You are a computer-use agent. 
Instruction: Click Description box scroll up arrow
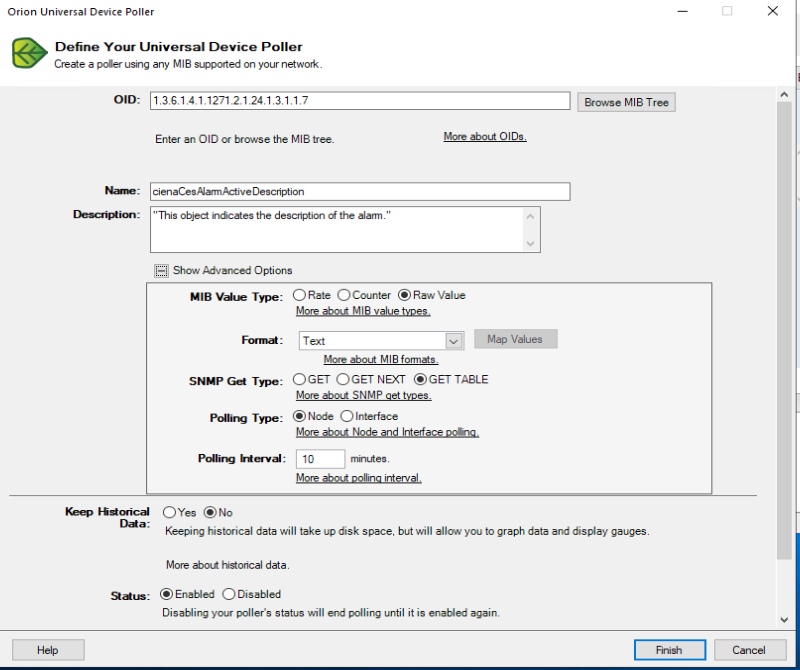(531, 217)
